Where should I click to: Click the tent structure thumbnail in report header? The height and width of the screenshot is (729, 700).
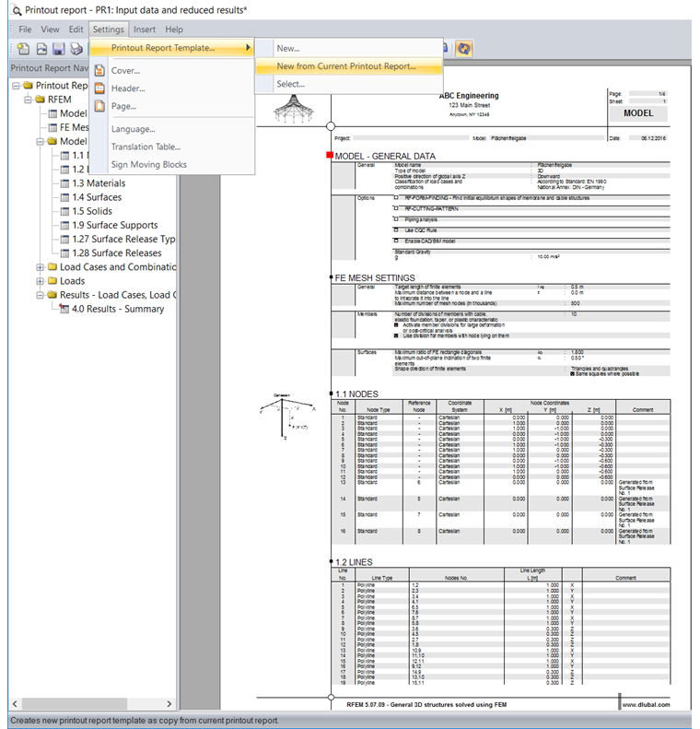294,110
